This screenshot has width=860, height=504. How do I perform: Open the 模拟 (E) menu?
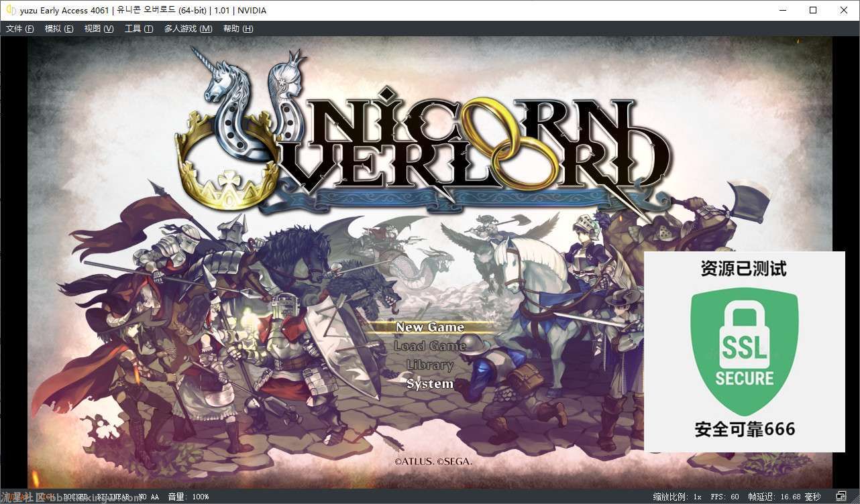[x=59, y=29]
